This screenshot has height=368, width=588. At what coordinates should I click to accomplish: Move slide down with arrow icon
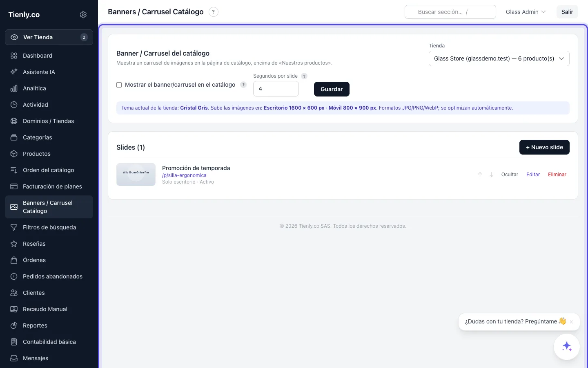click(492, 175)
